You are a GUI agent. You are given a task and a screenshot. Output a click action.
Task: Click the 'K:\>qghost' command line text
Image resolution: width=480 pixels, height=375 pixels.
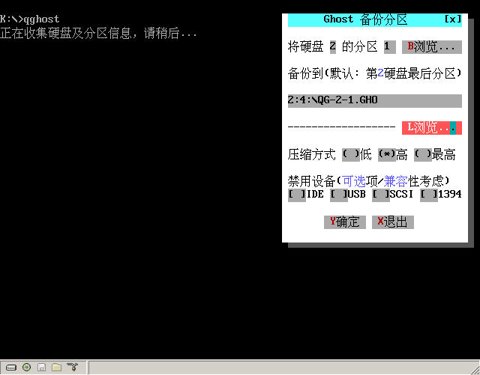point(30,19)
